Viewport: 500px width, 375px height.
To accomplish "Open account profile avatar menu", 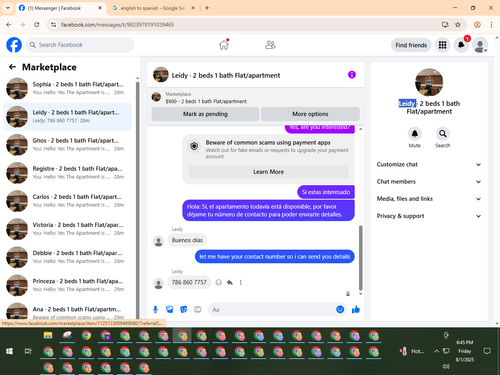I will pyautogui.click(x=480, y=45).
